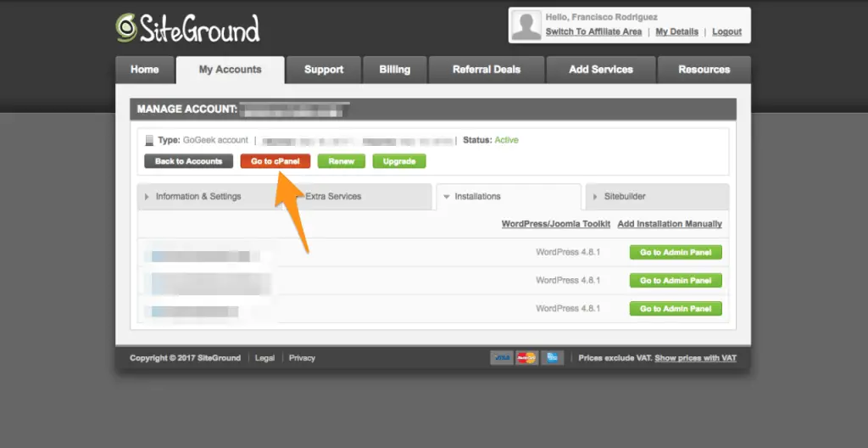Click the Go to cPanel button
Viewport: 868px width, 448px height.
[x=275, y=161]
